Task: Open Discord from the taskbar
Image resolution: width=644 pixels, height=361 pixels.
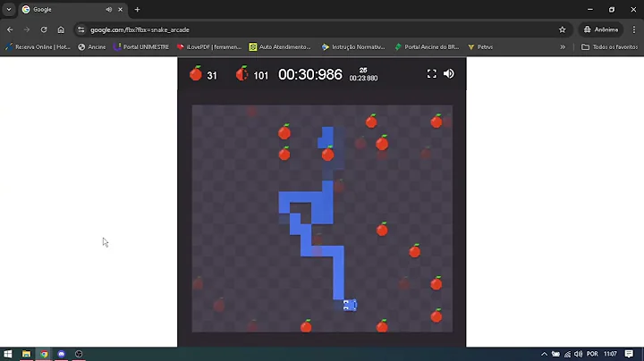Action: (x=61, y=354)
